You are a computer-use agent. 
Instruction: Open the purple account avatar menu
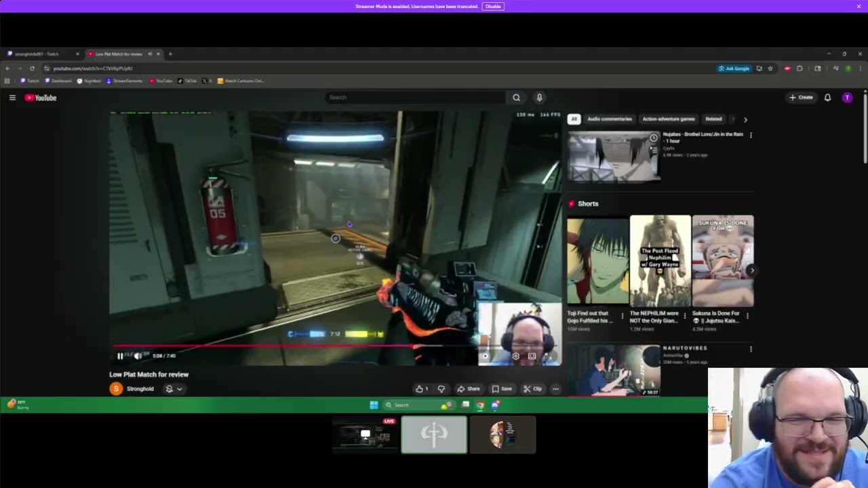847,98
